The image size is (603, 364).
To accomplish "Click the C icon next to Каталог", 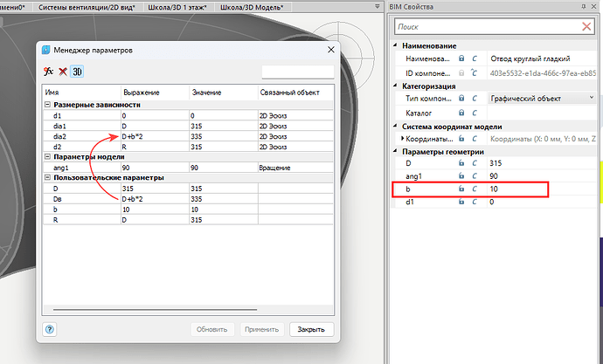I will (x=475, y=113).
